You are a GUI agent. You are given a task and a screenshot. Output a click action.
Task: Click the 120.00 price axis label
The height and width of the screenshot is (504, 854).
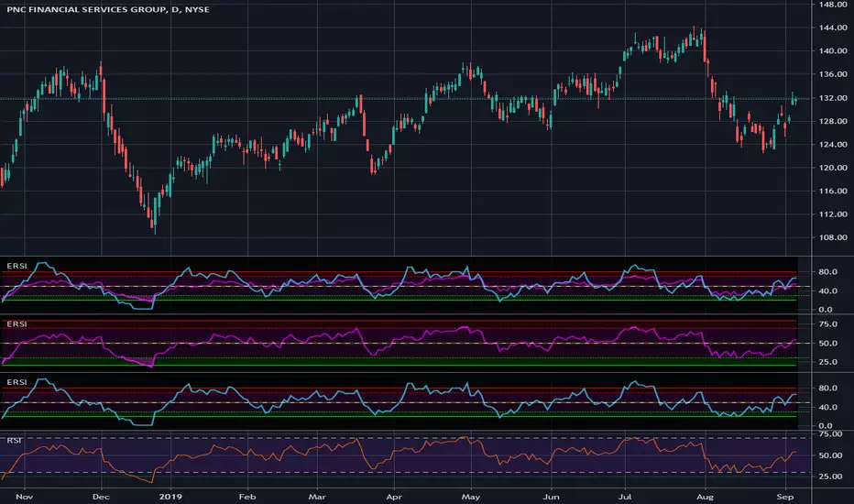point(833,168)
